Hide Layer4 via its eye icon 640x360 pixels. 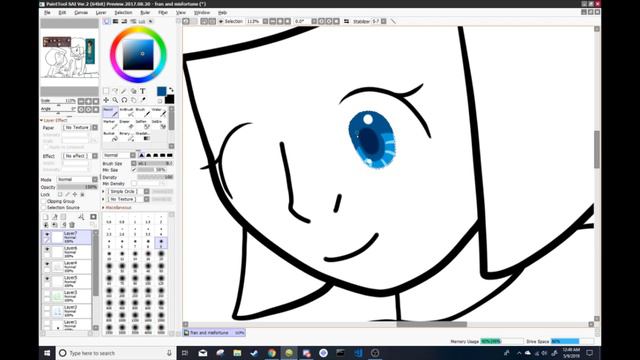click(x=47, y=264)
